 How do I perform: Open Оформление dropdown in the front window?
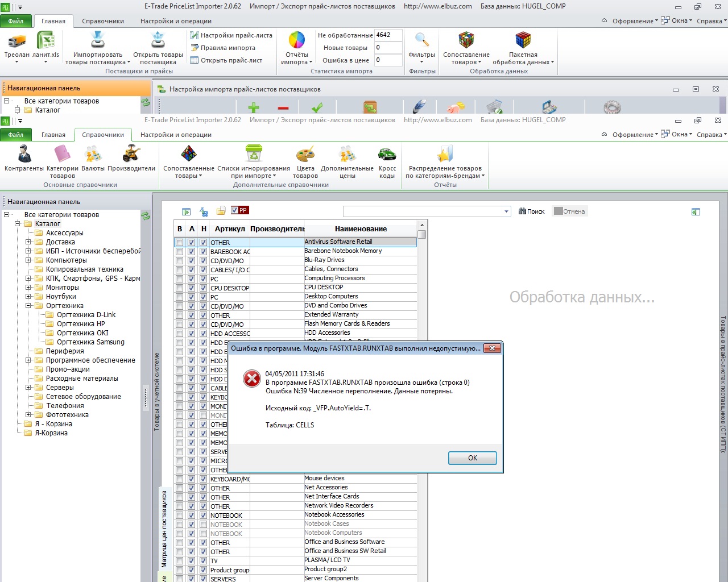pyautogui.click(x=635, y=135)
